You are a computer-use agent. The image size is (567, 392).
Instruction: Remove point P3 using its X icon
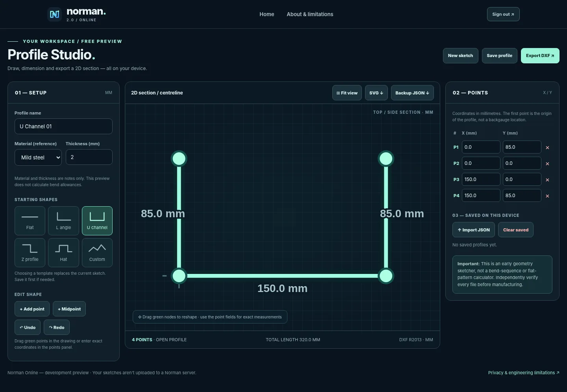[x=547, y=180]
